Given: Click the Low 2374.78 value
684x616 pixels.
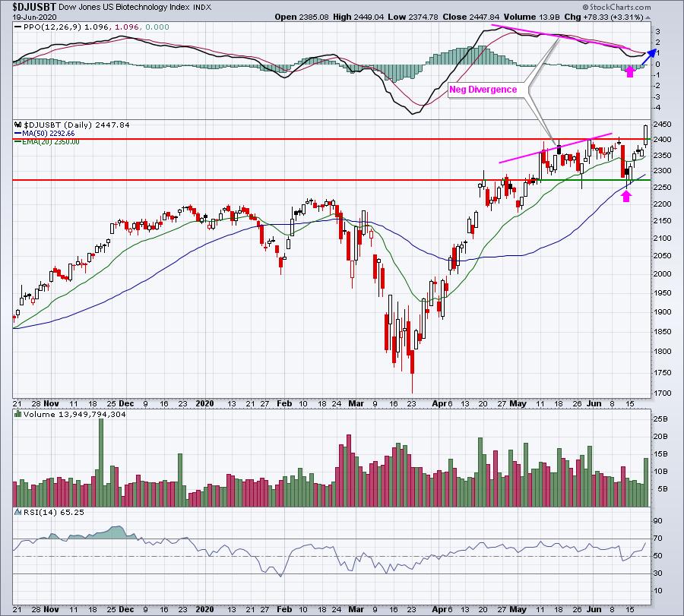Looking at the screenshot, I should [x=413, y=17].
